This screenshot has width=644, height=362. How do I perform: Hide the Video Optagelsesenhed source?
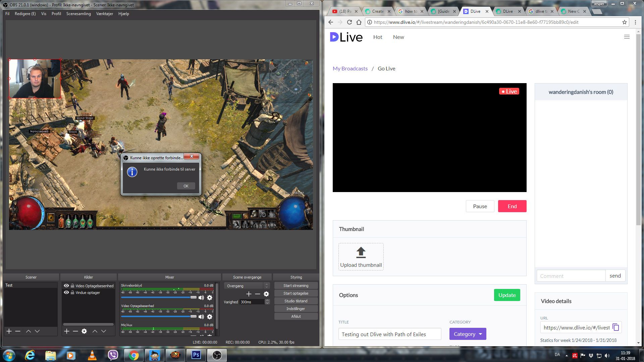click(66, 286)
